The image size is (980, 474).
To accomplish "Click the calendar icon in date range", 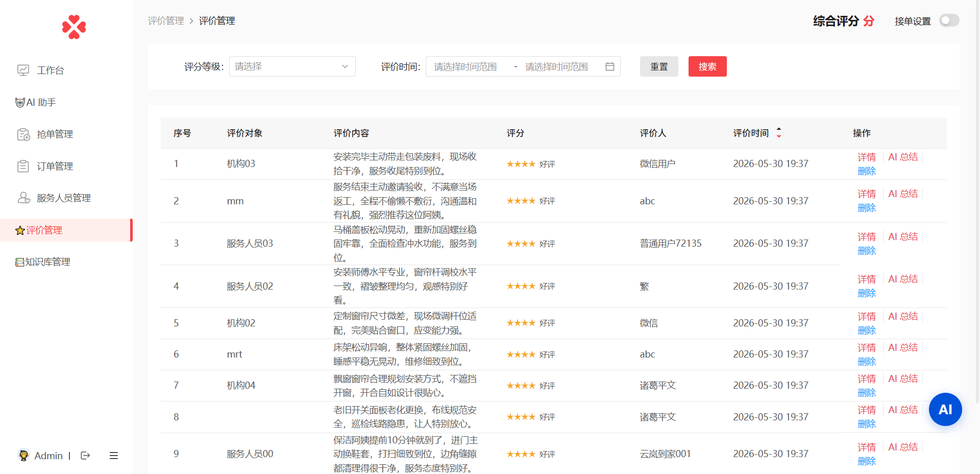I will tap(610, 66).
